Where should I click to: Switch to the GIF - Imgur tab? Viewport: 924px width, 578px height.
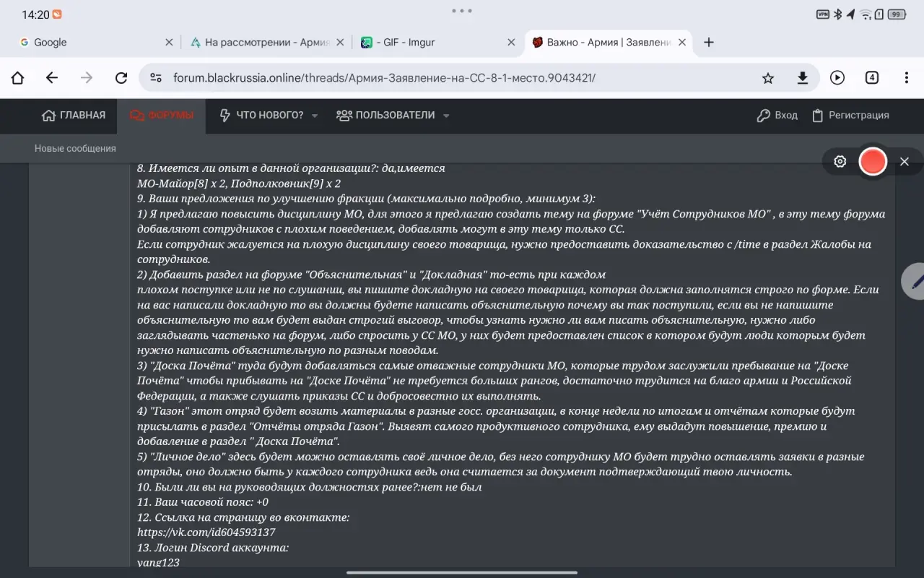[x=437, y=43]
